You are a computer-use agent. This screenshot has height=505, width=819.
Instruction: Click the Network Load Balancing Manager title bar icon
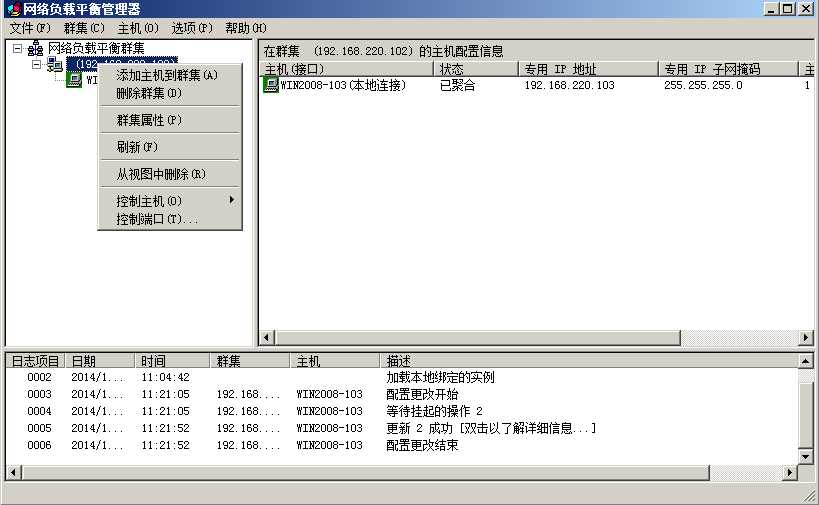coord(15,9)
